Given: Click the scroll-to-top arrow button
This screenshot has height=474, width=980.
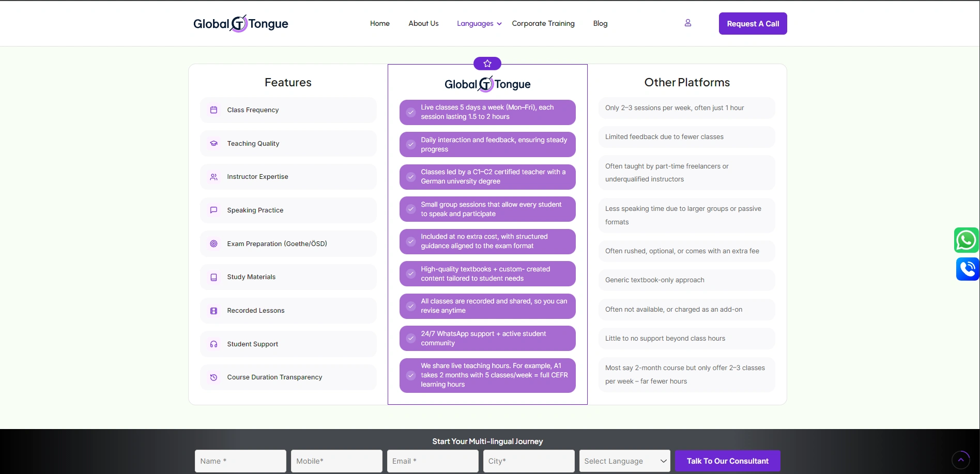Looking at the screenshot, I should (x=960, y=460).
